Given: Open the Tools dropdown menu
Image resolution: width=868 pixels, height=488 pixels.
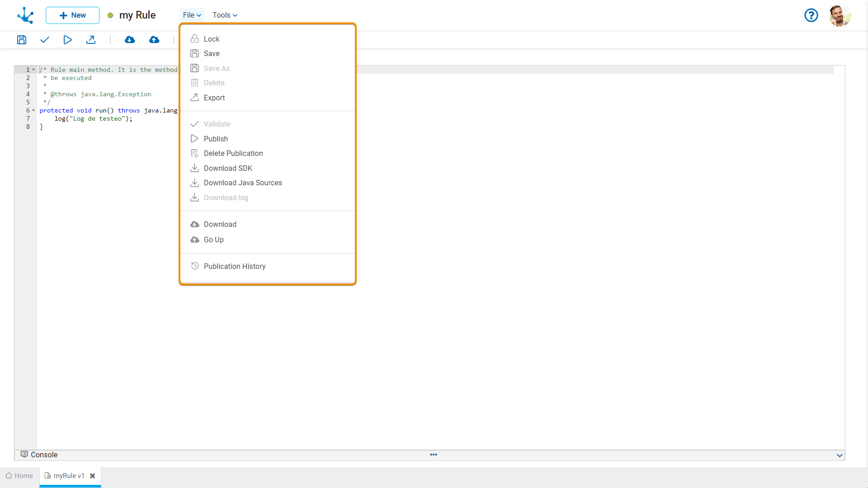Looking at the screenshot, I should [225, 15].
